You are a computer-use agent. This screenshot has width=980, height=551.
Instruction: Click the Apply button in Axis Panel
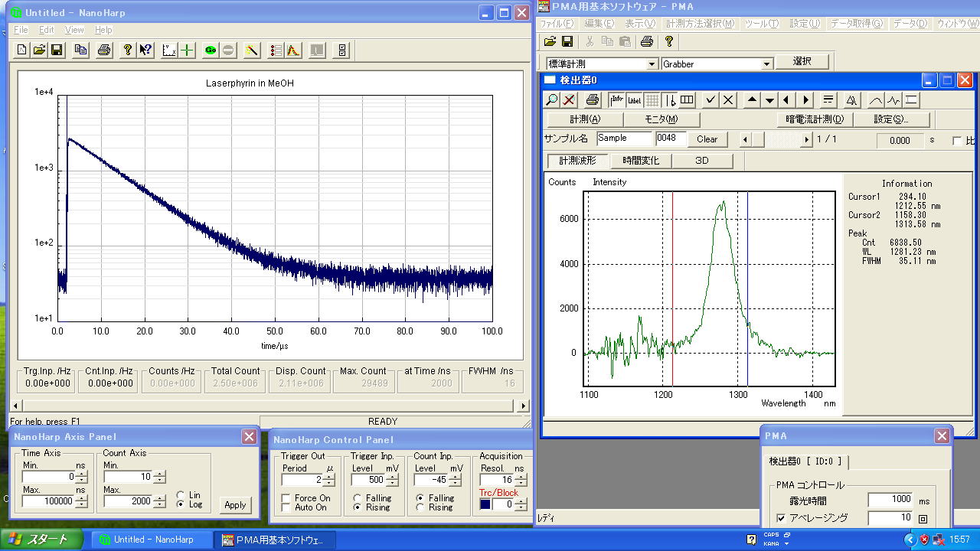point(235,505)
